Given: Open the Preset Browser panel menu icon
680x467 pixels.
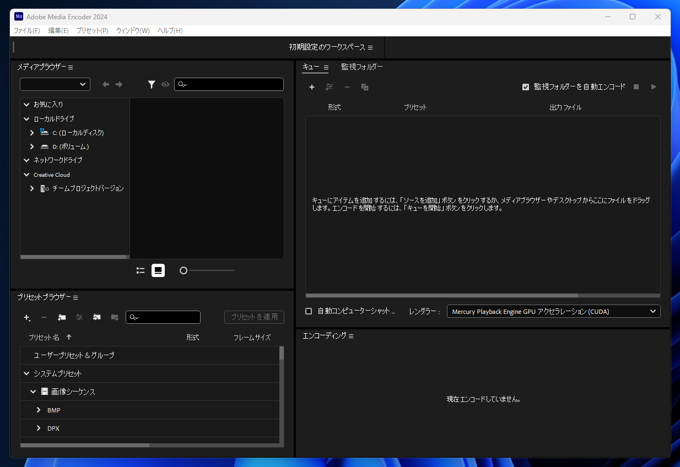Looking at the screenshot, I should coord(75,297).
